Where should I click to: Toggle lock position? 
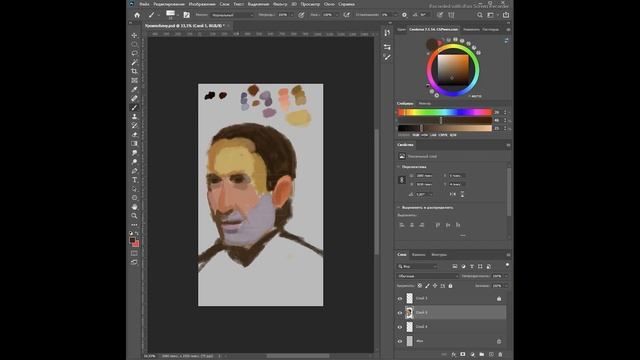click(435, 286)
